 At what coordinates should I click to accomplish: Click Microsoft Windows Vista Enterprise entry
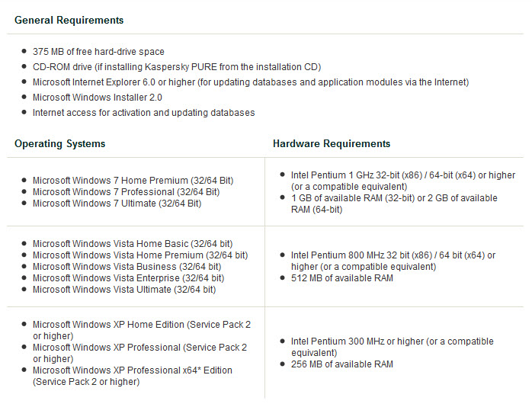pyautogui.click(x=128, y=278)
